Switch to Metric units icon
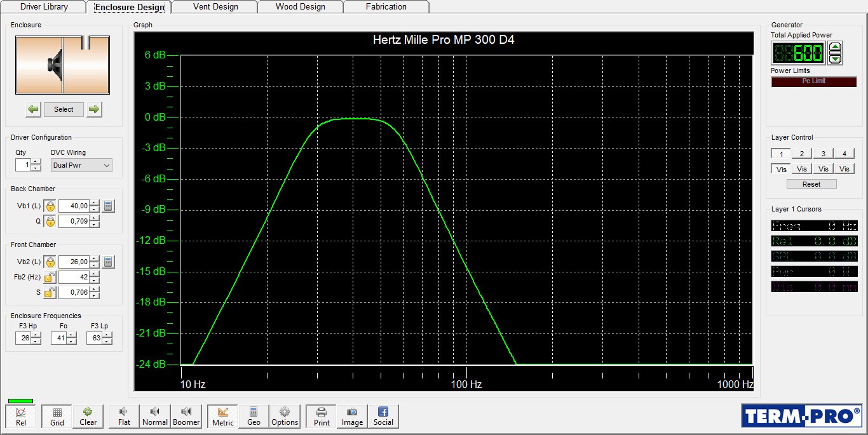 click(x=223, y=417)
